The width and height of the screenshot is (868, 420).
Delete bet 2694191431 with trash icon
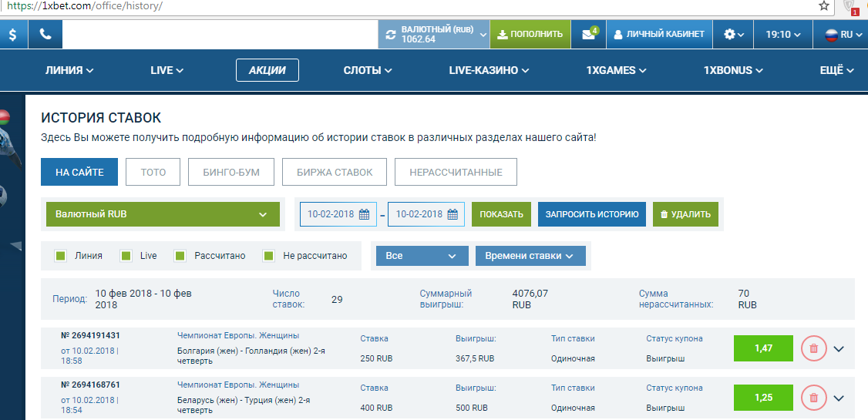tap(813, 348)
